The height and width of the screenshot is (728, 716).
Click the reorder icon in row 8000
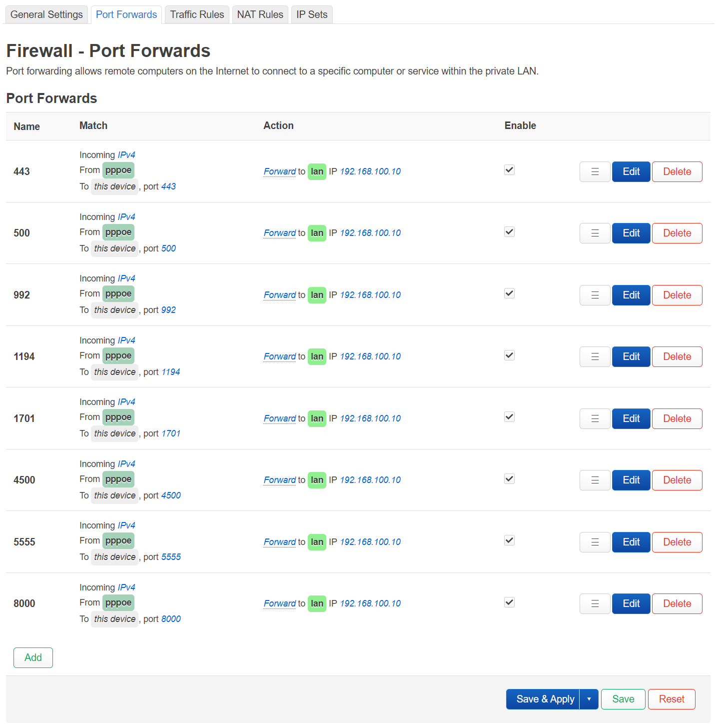pos(595,603)
